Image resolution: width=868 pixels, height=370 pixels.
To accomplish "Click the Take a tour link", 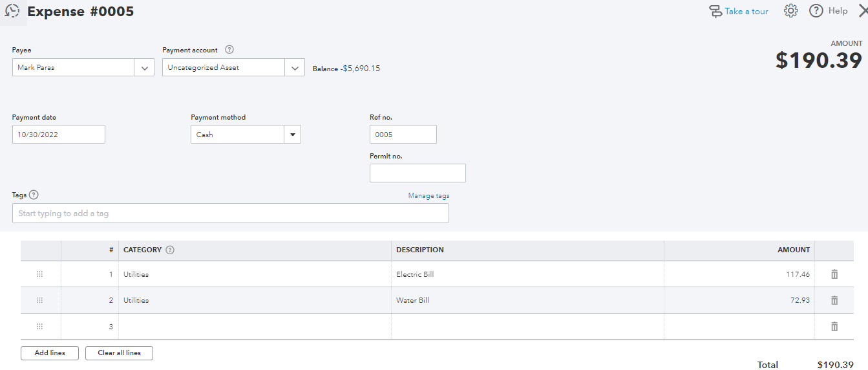I will coord(746,11).
